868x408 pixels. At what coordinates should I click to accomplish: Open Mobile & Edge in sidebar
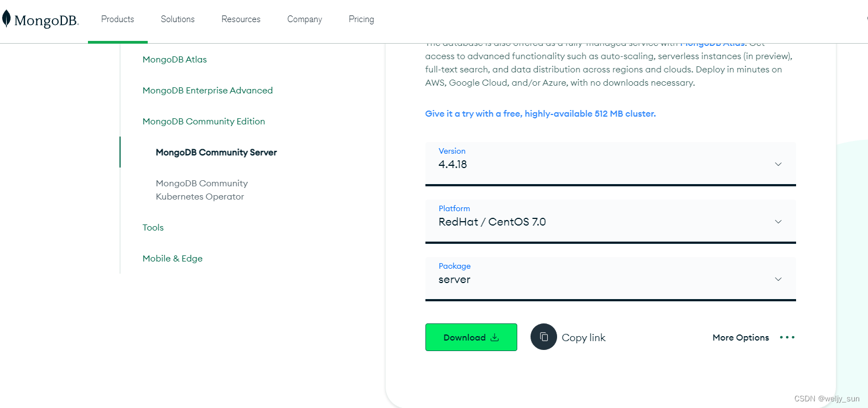click(x=173, y=258)
